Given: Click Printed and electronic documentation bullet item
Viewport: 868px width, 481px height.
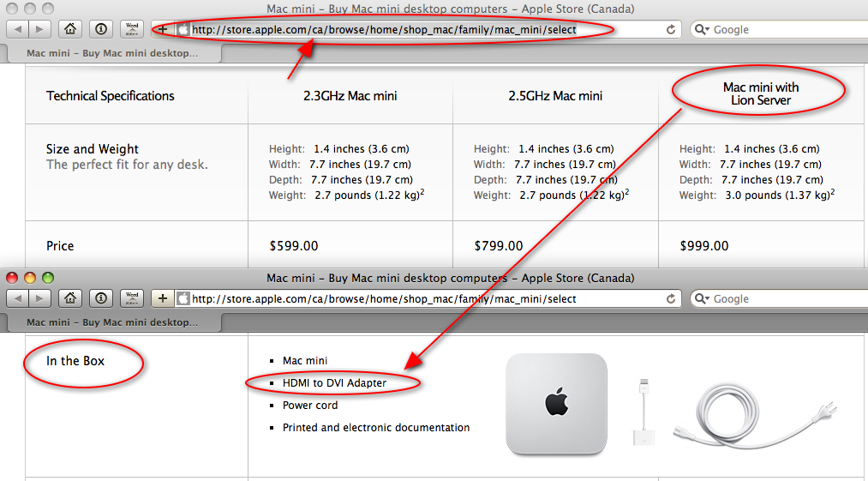Looking at the screenshot, I should (376, 427).
